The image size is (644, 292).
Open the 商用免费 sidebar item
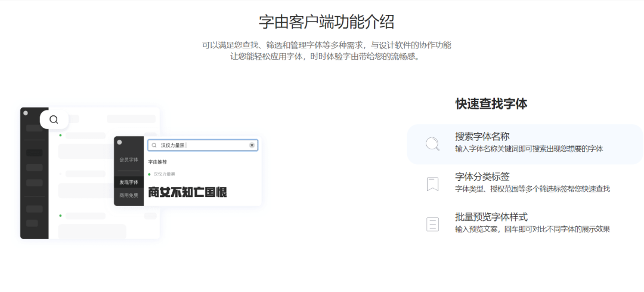point(128,195)
